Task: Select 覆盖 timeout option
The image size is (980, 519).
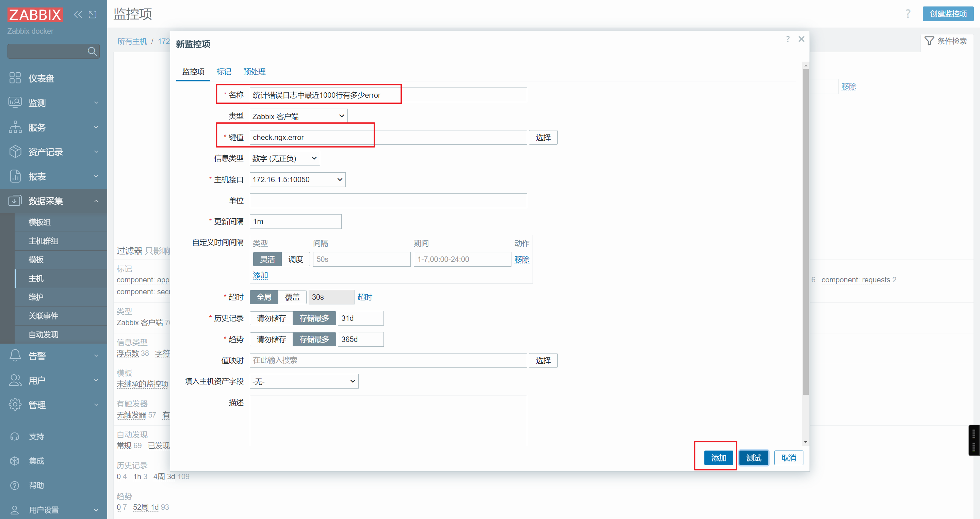Action: tap(292, 297)
